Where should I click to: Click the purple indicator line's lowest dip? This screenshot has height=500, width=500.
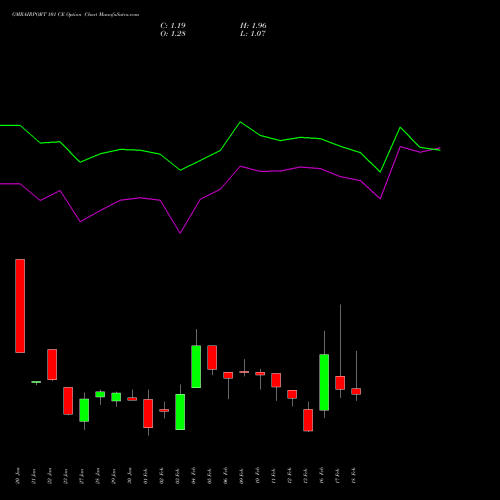click(x=180, y=233)
